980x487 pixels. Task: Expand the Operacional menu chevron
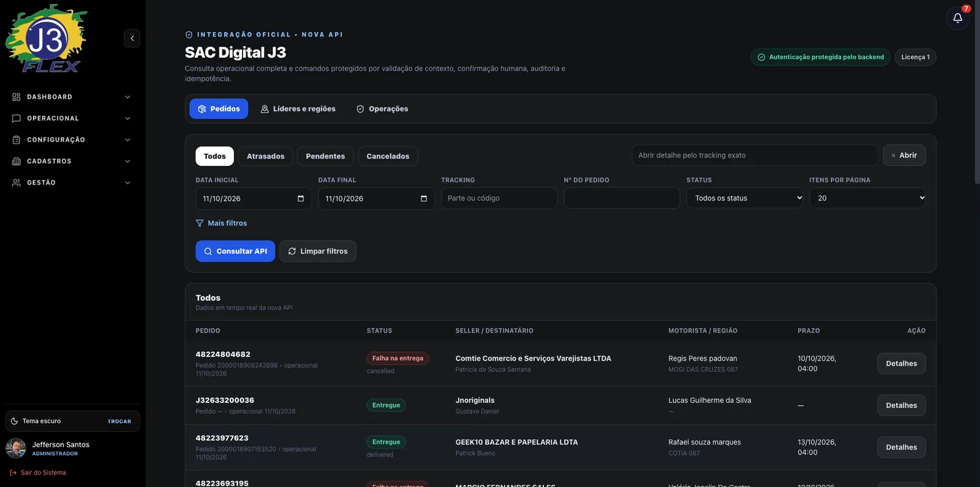(127, 118)
